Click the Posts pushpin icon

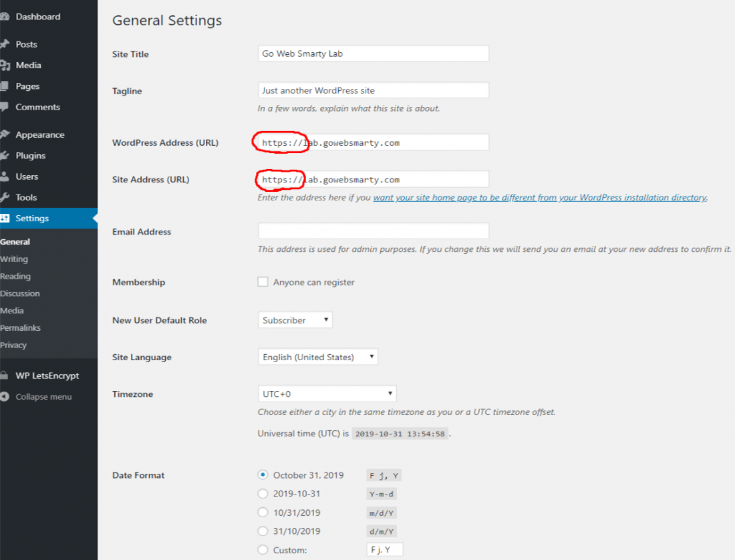coord(4,44)
